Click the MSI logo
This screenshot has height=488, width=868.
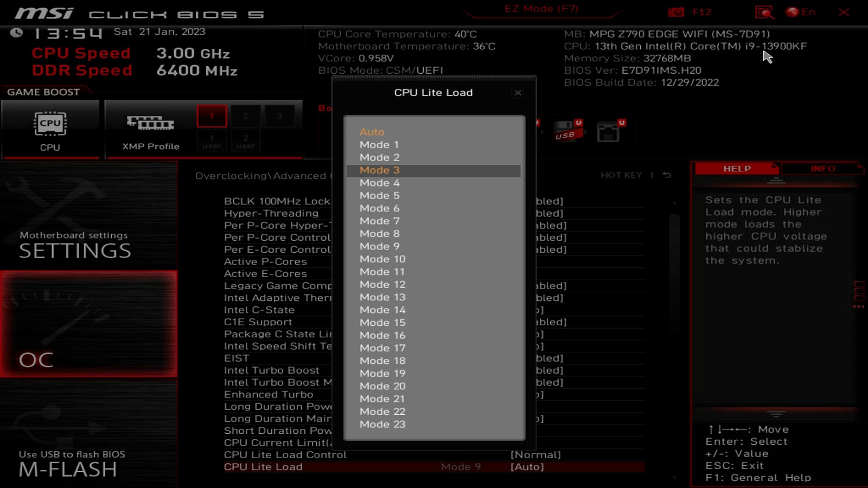[43, 13]
